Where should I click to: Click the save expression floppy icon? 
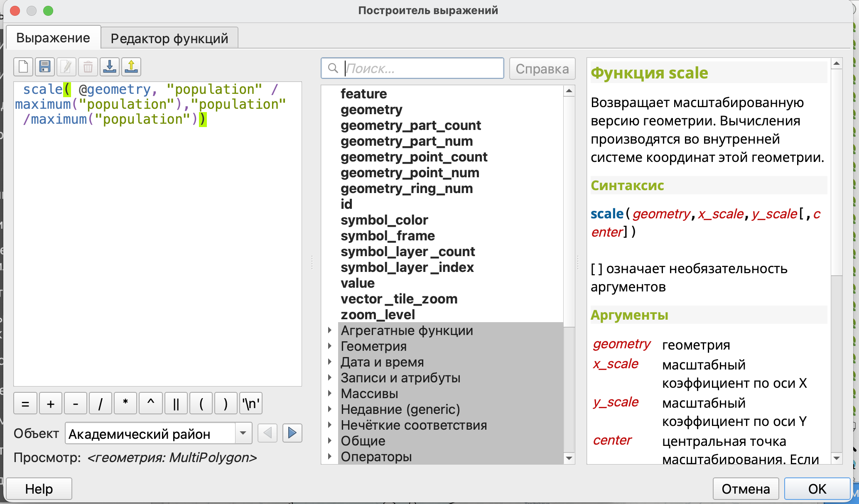click(x=45, y=67)
